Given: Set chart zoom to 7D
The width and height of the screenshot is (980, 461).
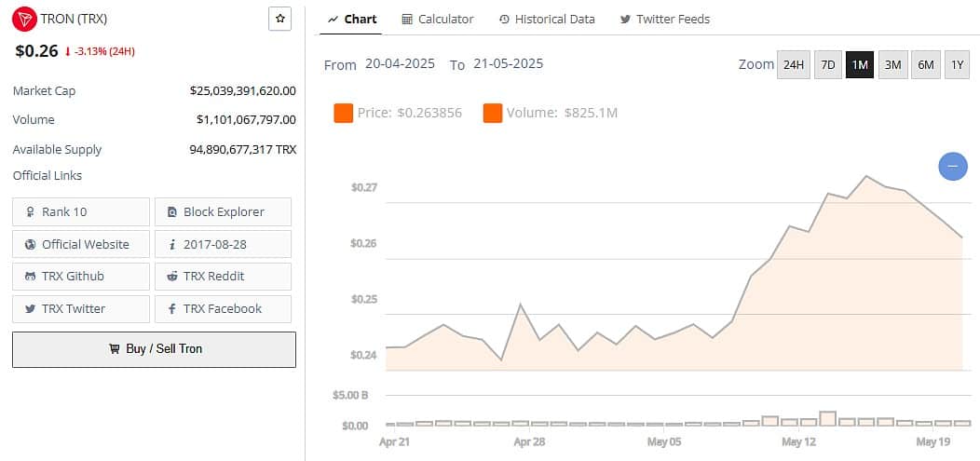Looking at the screenshot, I should [x=828, y=65].
